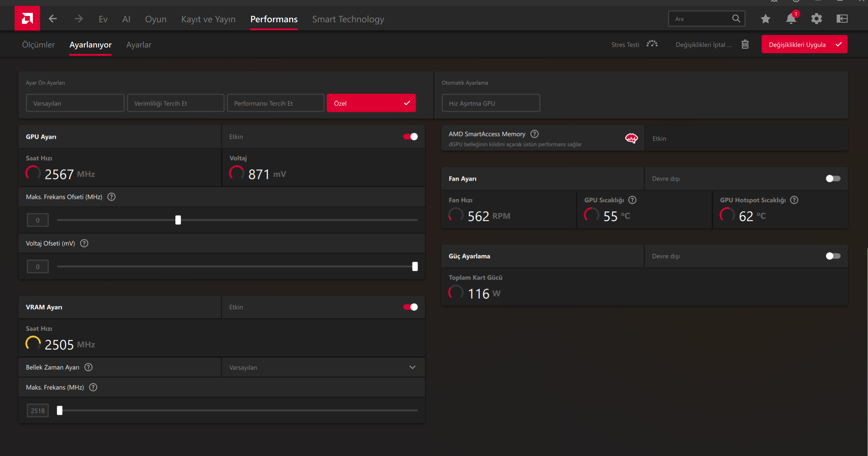Click the AMD SmartAccess Memory brain icon
This screenshot has width=868, height=456.
631,138
